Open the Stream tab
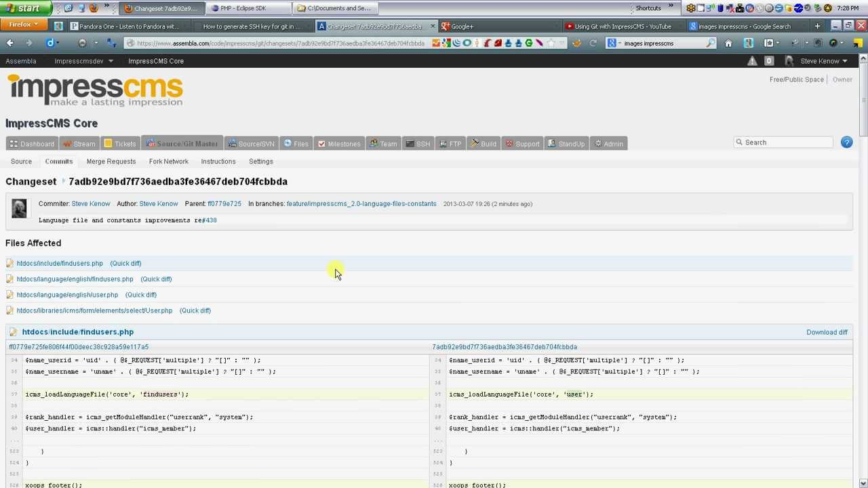This screenshot has height=488, width=868. [x=79, y=144]
